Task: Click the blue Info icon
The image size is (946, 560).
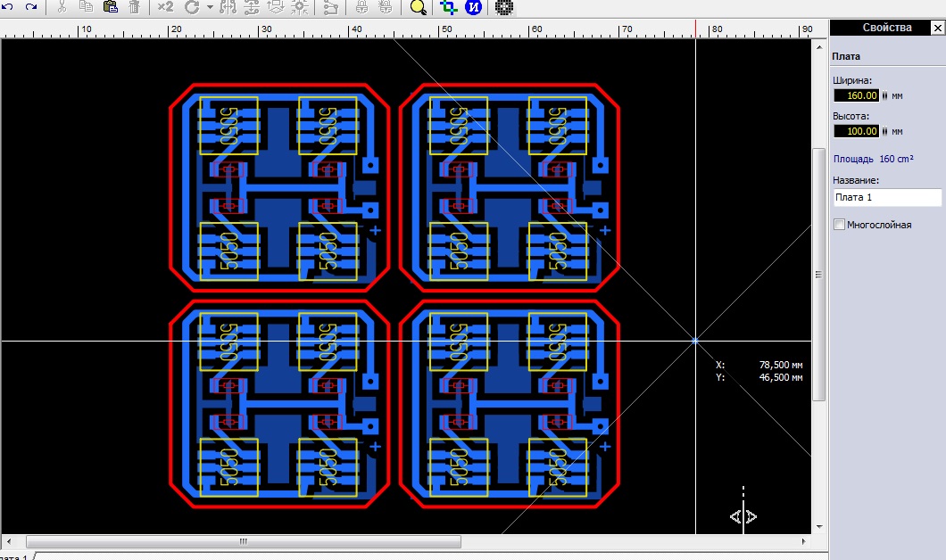Action: click(x=474, y=7)
